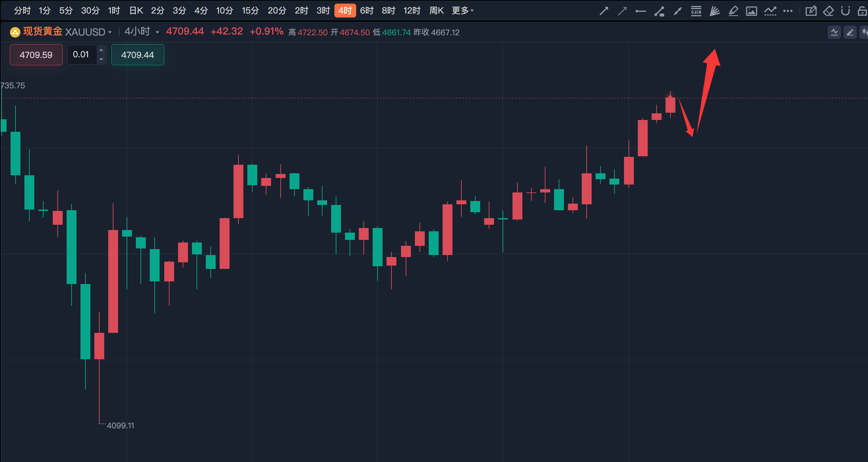Click the sell price 4709.59 button
The image size is (868, 462).
pyautogui.click(x=36, y=55)
